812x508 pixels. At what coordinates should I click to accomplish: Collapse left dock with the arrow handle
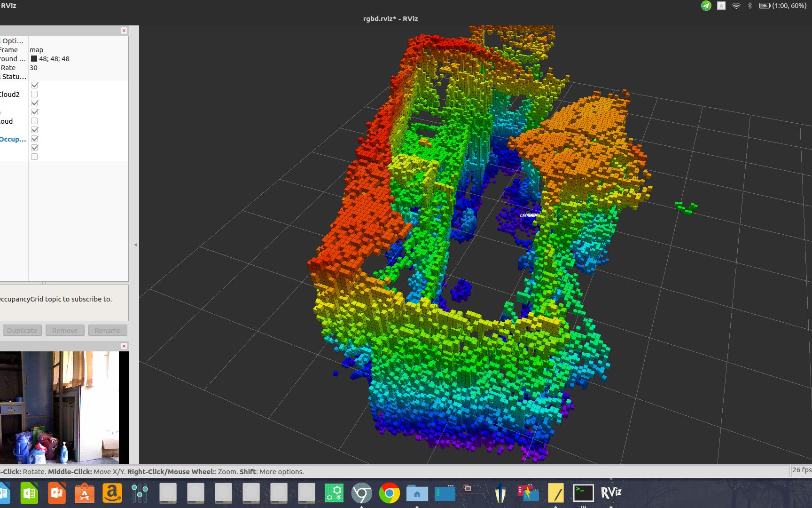(136, 245)
